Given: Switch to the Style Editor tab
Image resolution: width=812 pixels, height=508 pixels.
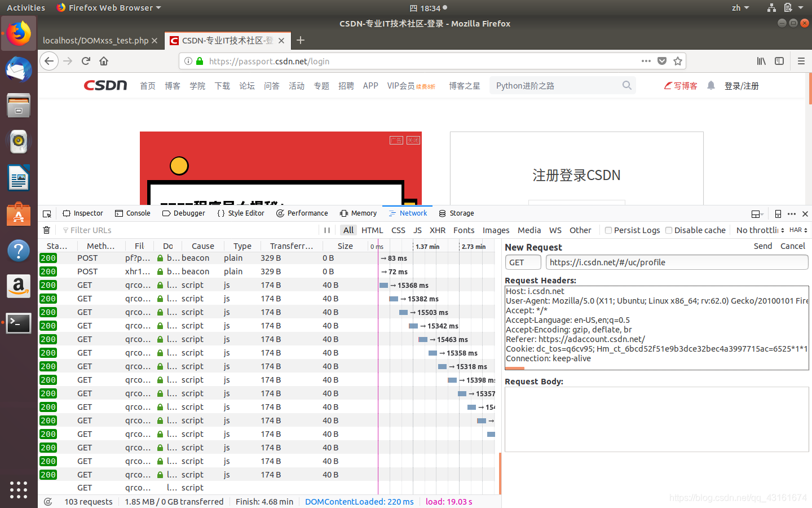Looking at the screenshot, I should (x=240, y=213).
